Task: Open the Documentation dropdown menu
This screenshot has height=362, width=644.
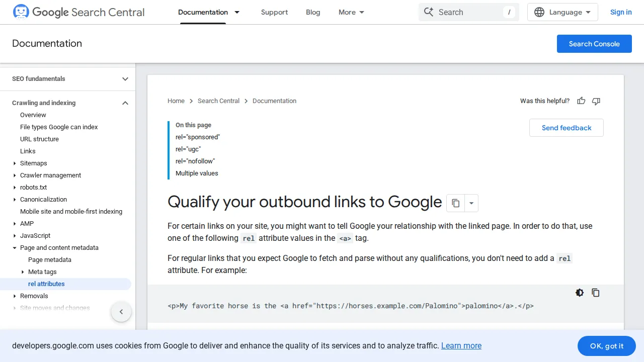Action: (237, 12)
